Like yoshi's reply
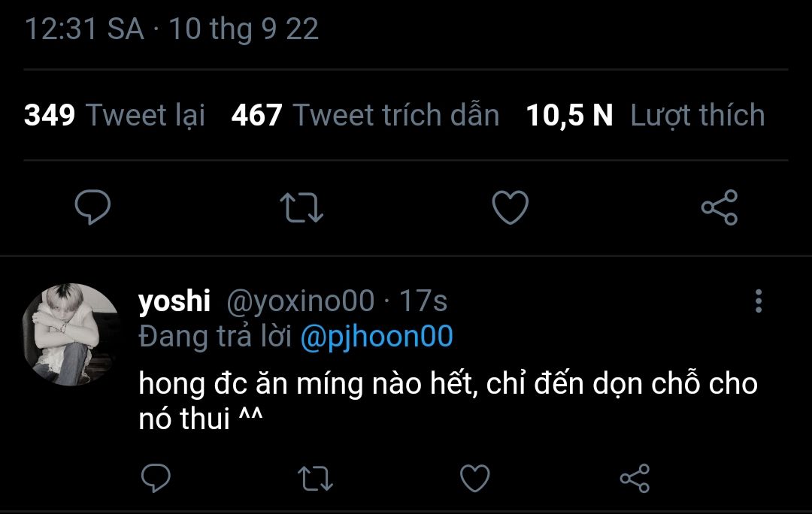 click(474, 479)
